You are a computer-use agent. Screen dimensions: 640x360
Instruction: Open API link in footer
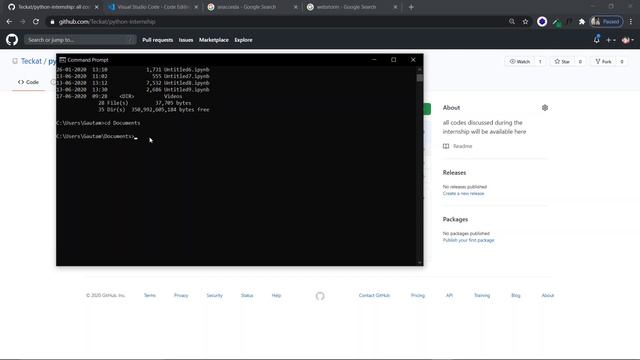pyautogui.click(x=449, y=296)
